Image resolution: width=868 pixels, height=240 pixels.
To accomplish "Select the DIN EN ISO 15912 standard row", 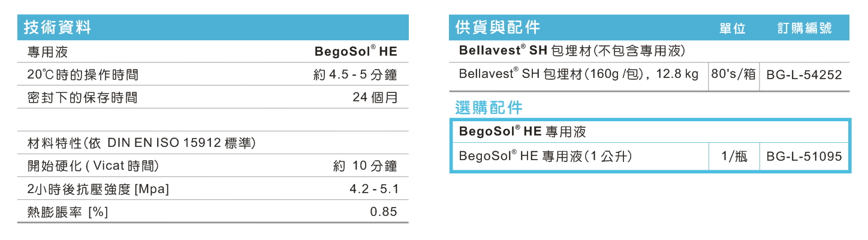I will pyautogui.click(x=213, y=143).
